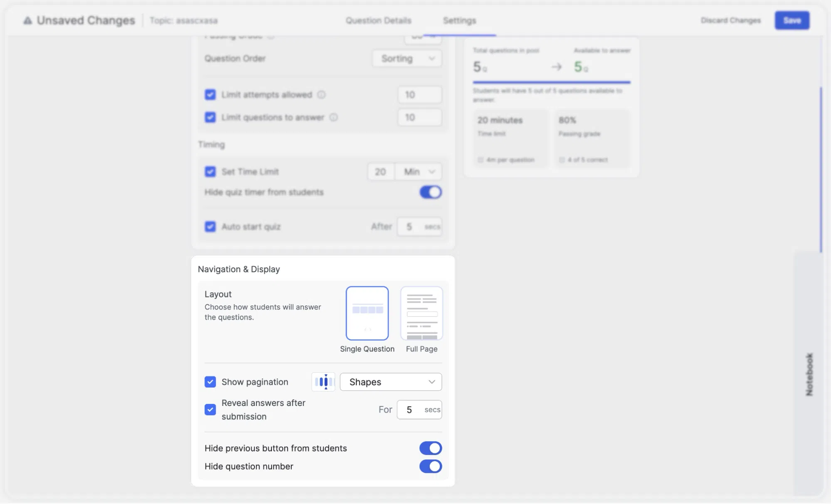This screenshot has height=504, width=831.
Task: Click the passing grade input field
Action: point(423,39)
